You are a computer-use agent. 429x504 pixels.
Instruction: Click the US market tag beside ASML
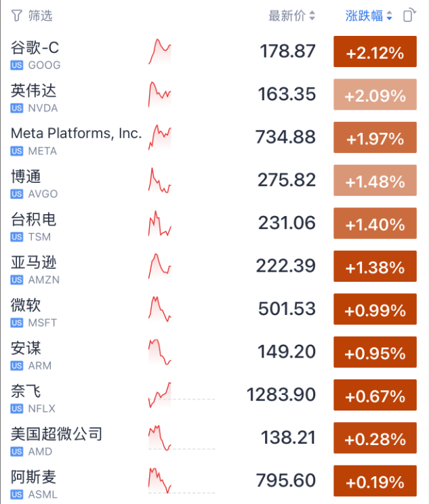[17, 495]
